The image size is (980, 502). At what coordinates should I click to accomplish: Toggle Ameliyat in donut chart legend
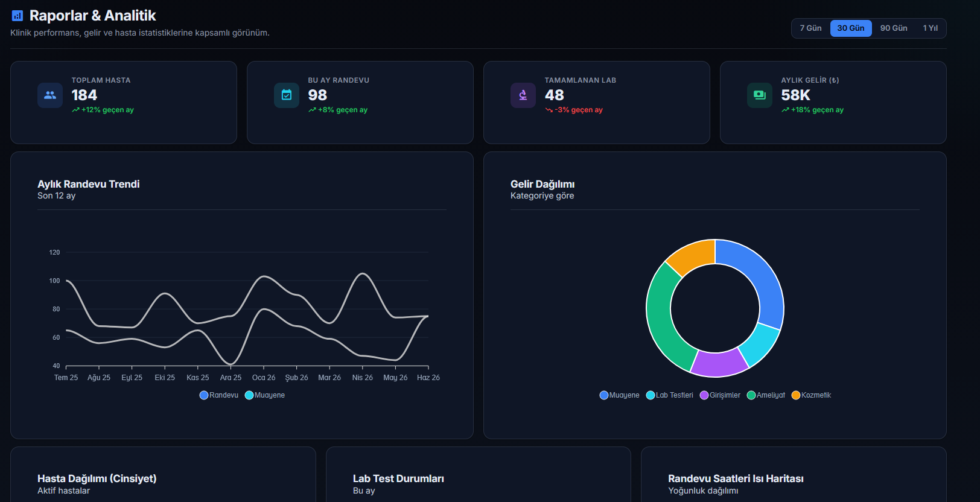coord(766,395)
